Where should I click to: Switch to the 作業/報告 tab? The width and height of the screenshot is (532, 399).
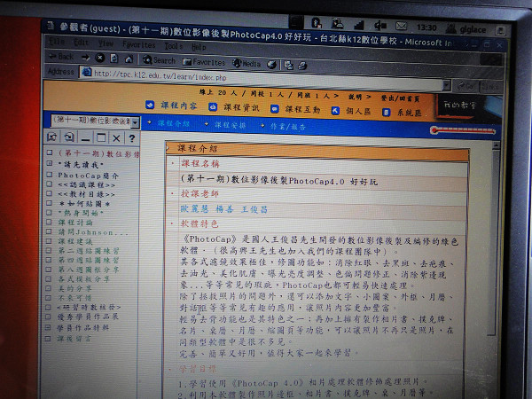[287, 127]
